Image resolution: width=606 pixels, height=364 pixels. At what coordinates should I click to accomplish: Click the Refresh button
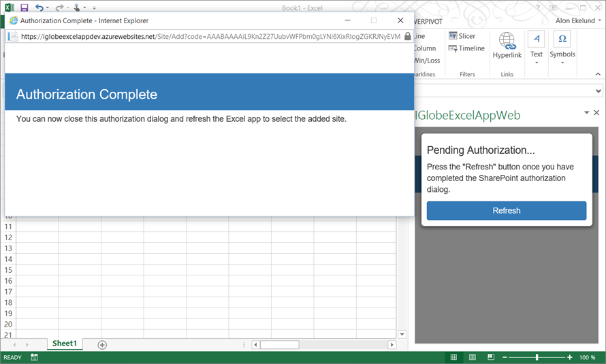(x=507, y=211)
